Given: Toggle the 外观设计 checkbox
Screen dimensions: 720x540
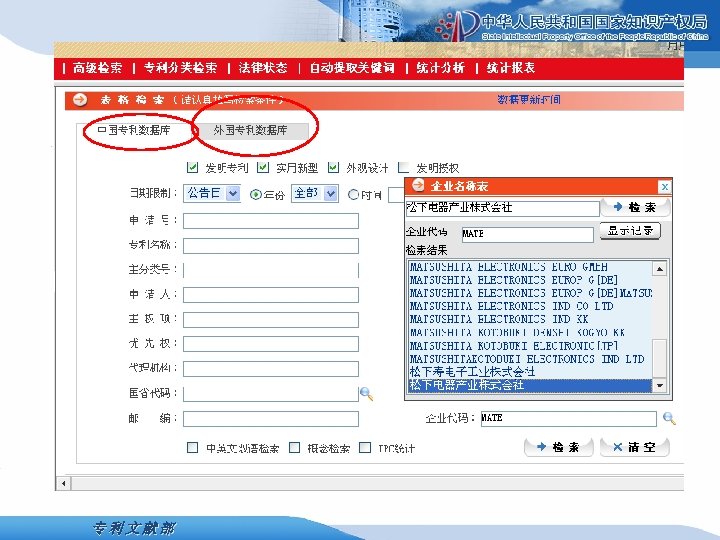Looking at the screenshot, I should [333, 168].
